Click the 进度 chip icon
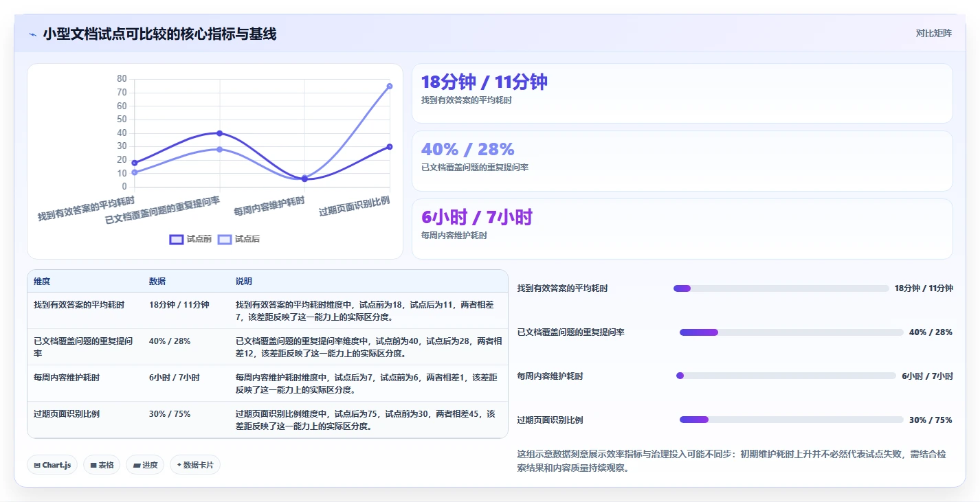Viewport: 980px width, 502px height. pos(137,465)
